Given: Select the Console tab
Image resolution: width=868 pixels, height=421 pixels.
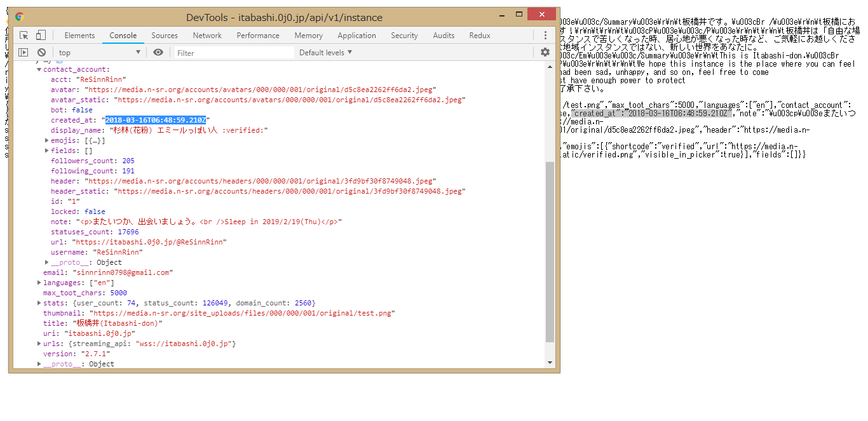Looking at the screenshot, I should pyautogui.click(x=123, y=36).
